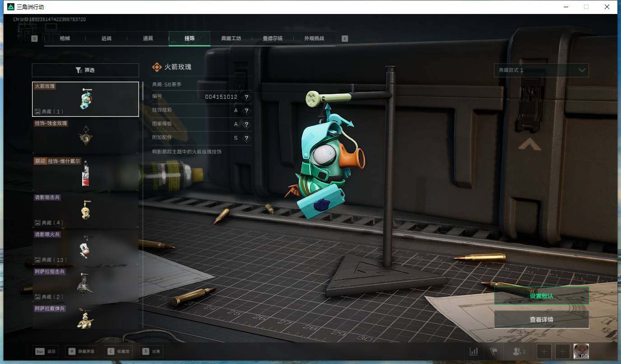
Task: Open the 筛选 filter panel
Action: tap(85, 70)
